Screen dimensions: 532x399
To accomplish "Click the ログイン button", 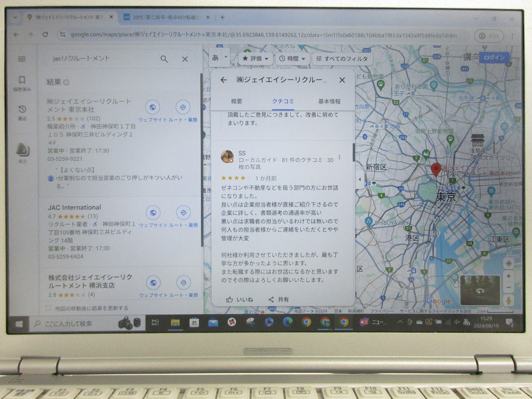I will pos(494,58).
